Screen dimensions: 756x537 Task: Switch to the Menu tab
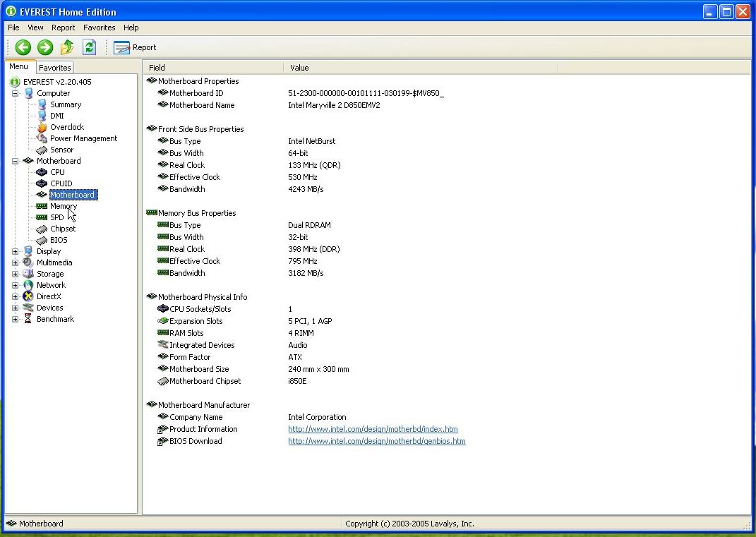19,66
